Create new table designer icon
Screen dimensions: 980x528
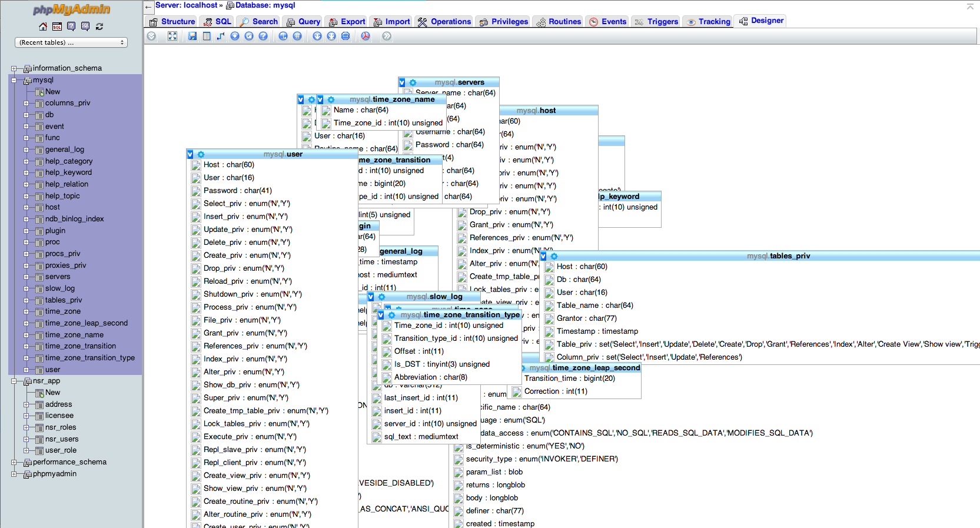coord(207,36)
